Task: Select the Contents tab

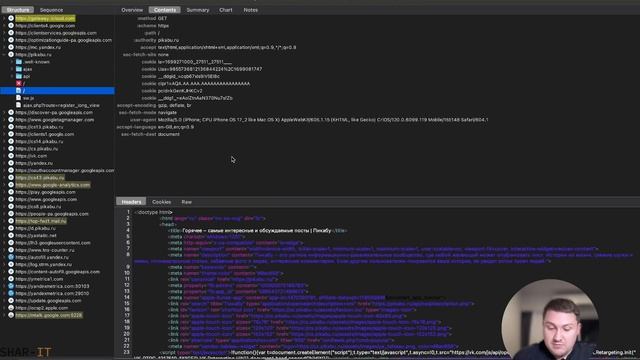Action: click(x=165, y=10)
